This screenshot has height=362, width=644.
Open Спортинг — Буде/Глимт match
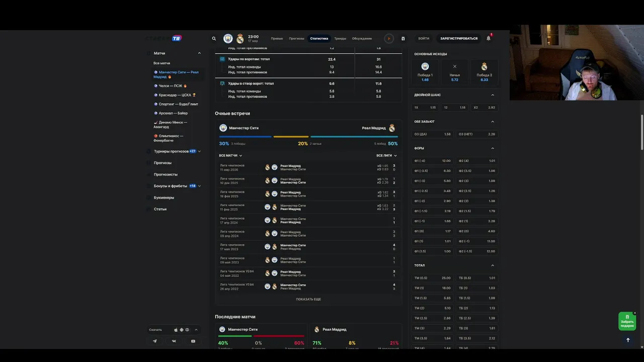(176, 104)
